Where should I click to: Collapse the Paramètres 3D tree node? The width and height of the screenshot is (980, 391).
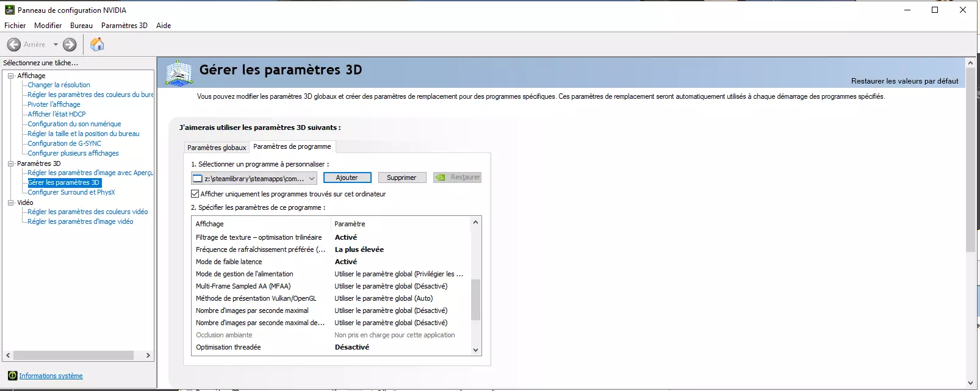[x=10, y=163]
